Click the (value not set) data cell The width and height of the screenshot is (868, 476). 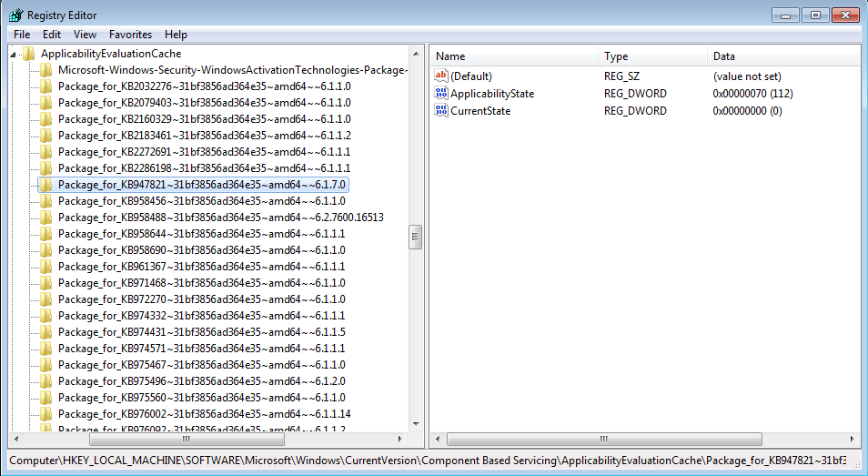[x=747, y=76]
